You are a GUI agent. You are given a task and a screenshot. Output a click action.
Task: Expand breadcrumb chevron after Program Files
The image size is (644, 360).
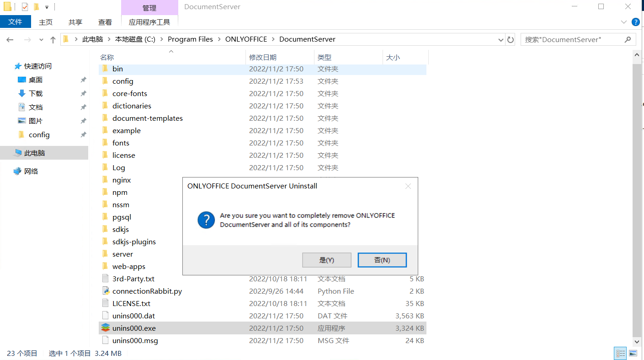[x=219, y=39]
